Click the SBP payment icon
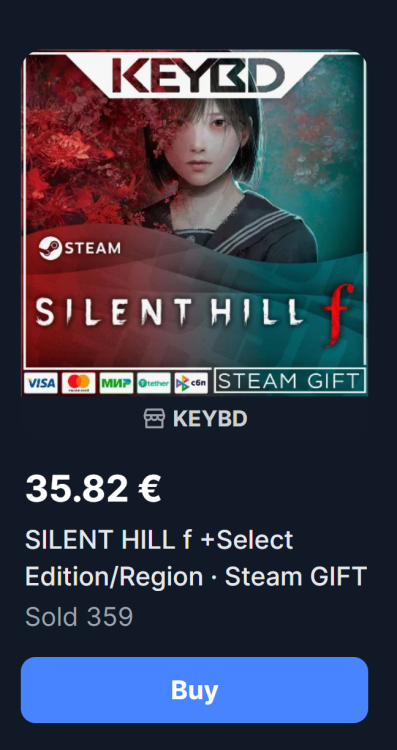The width and height of the screenshot is (397, 750). click(191, 383)
